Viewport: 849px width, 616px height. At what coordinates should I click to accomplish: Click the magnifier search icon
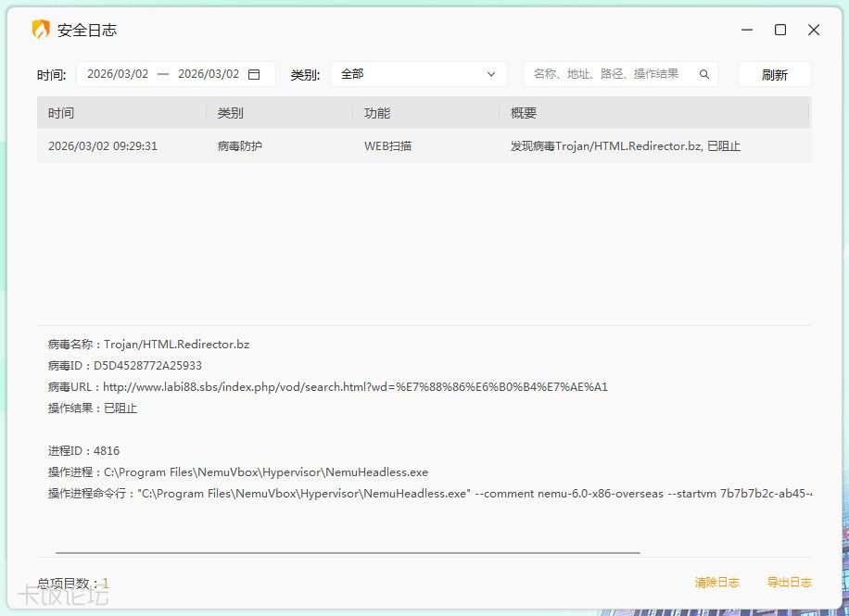[704, 74]
